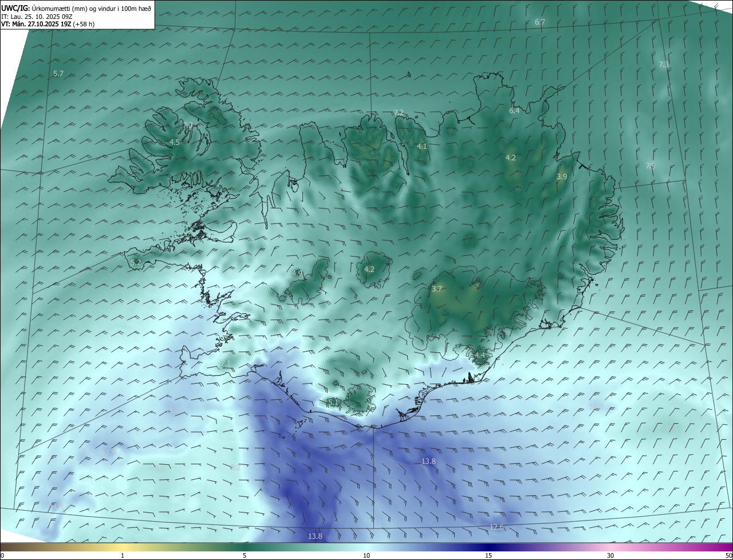Click the 6.7 value label on the map
The image size is (733, 560).
539,22
